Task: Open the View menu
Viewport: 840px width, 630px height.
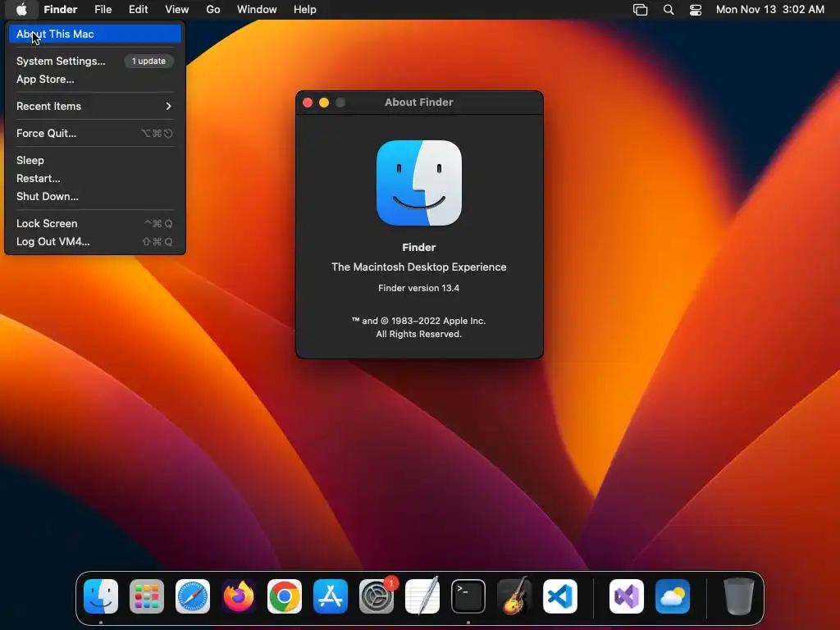Action: 177,10
